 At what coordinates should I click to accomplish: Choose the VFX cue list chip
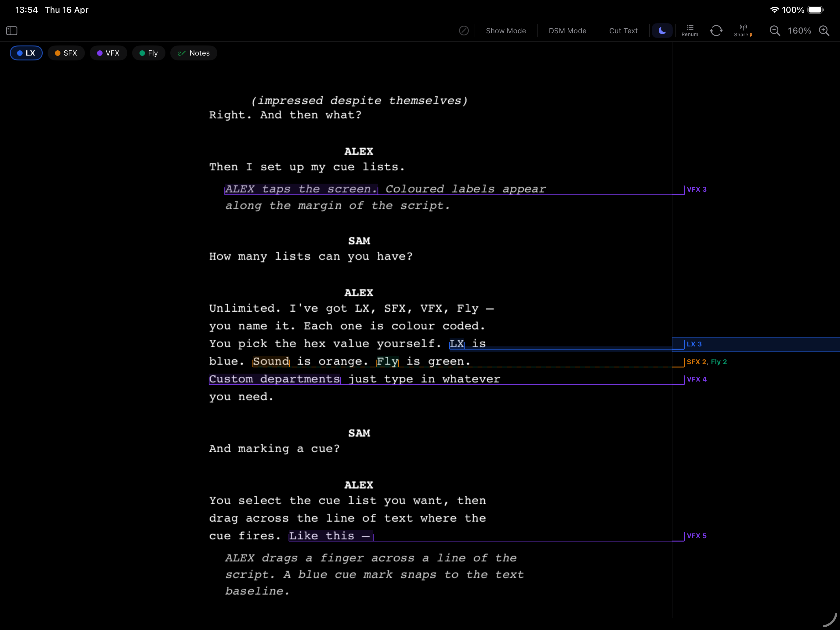click(x=108, y=53)
